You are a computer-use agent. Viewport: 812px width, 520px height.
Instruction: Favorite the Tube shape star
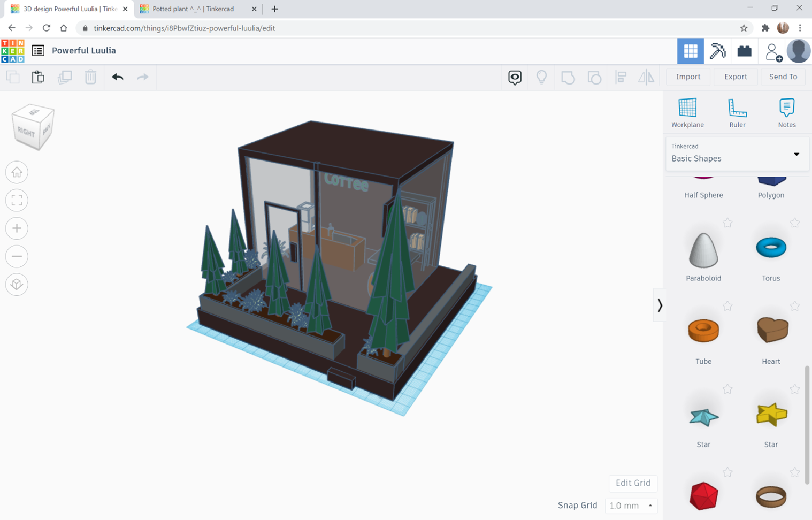click(727, 306)
